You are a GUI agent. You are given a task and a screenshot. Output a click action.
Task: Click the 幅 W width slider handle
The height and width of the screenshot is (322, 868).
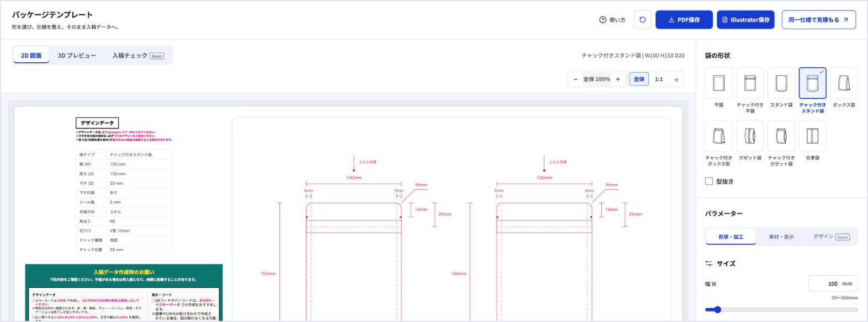coord(717,310)
